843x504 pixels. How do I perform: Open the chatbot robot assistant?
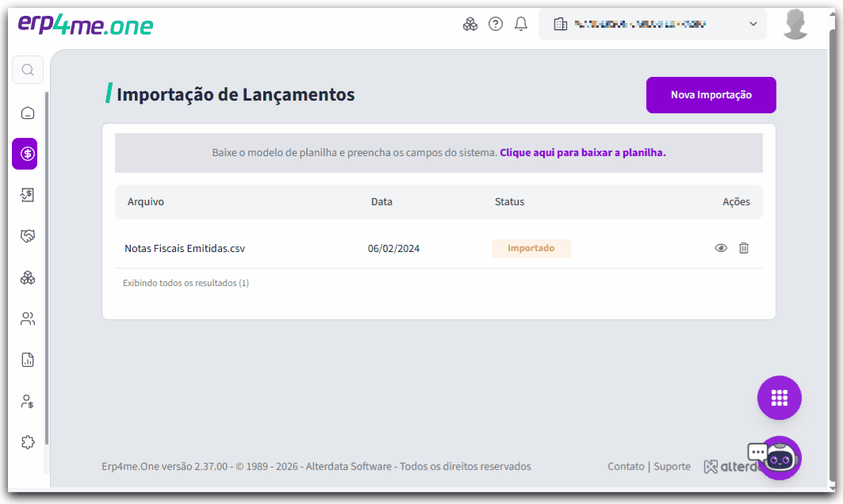pyautogui.click(x=780, y=458)
